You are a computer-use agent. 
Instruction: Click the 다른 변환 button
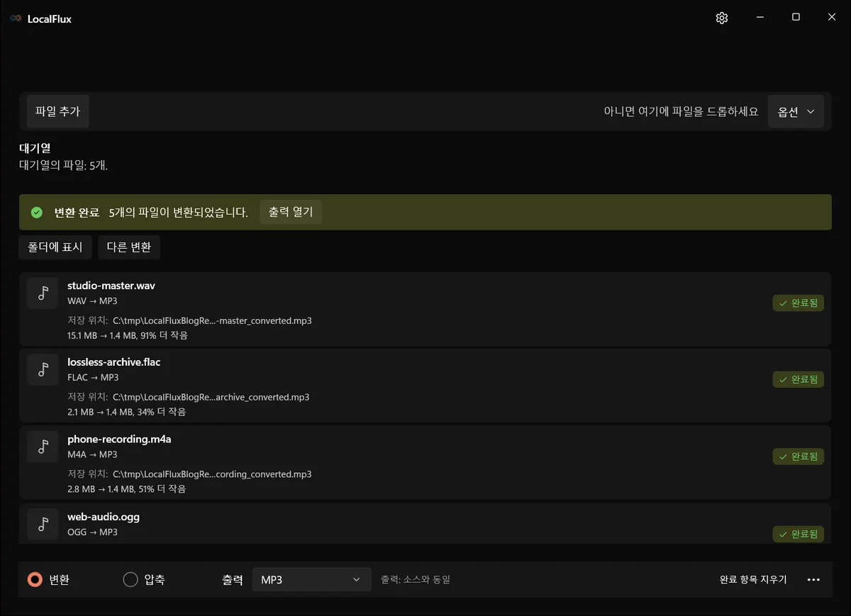[x=129, y=247]
